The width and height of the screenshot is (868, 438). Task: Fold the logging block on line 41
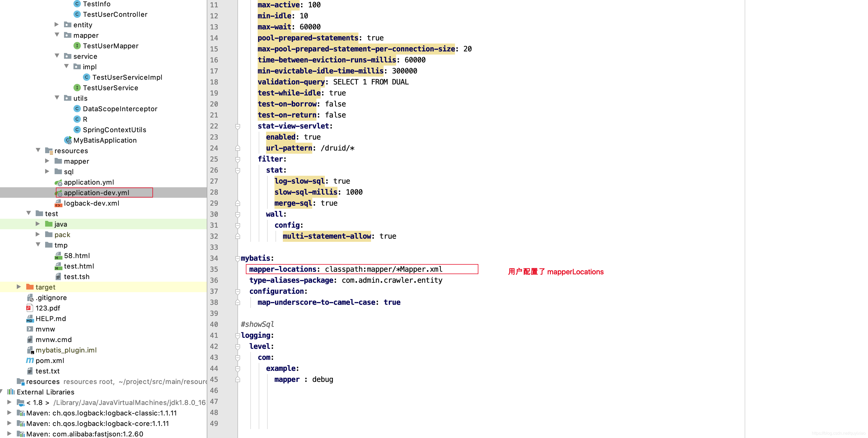click(x=237, y=335)
